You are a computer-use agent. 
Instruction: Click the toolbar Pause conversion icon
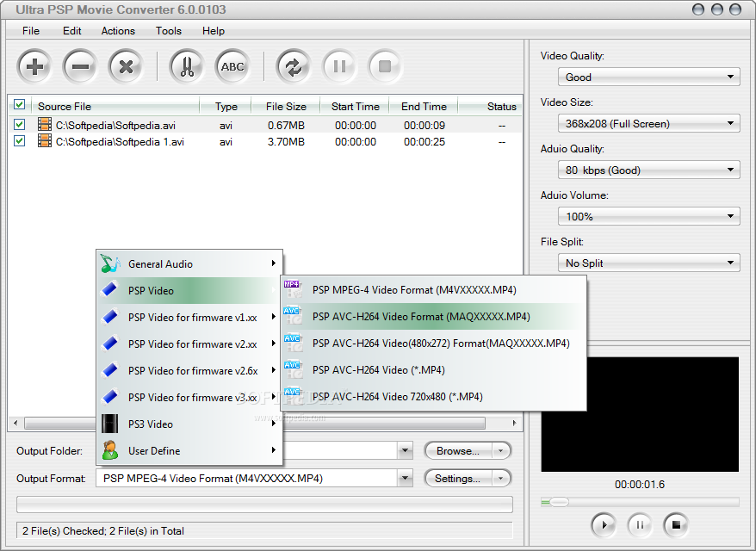[339, 66]
